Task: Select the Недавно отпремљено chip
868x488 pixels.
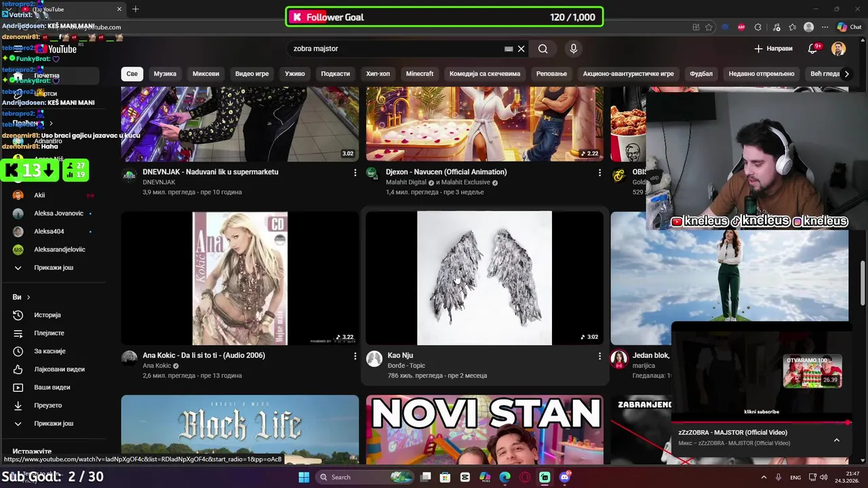Action: pos(762,74)
